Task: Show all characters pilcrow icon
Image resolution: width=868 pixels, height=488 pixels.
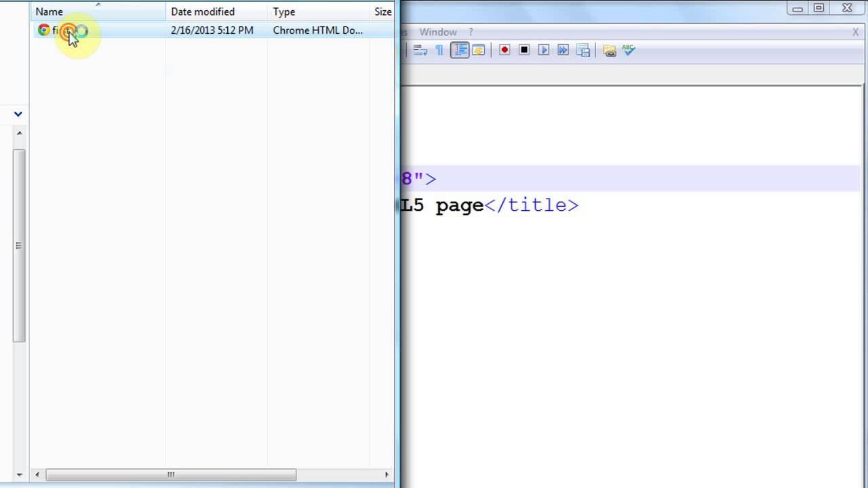Action: [439, 50]
